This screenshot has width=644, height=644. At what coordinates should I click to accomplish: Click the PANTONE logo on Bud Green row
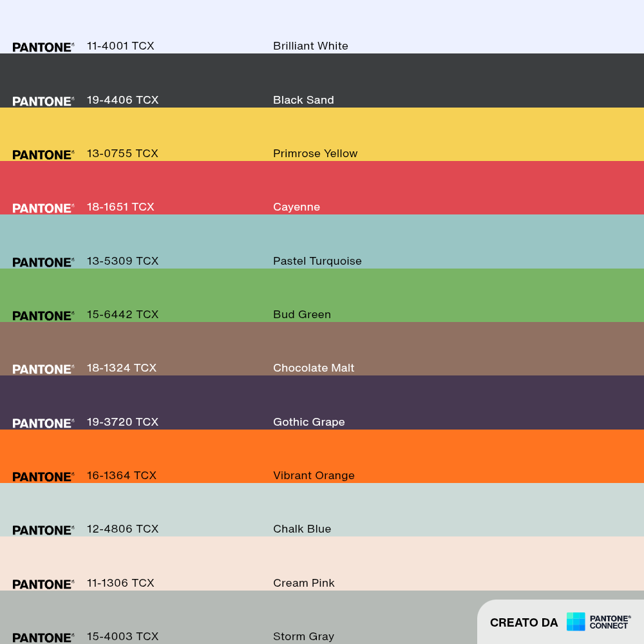43,316
